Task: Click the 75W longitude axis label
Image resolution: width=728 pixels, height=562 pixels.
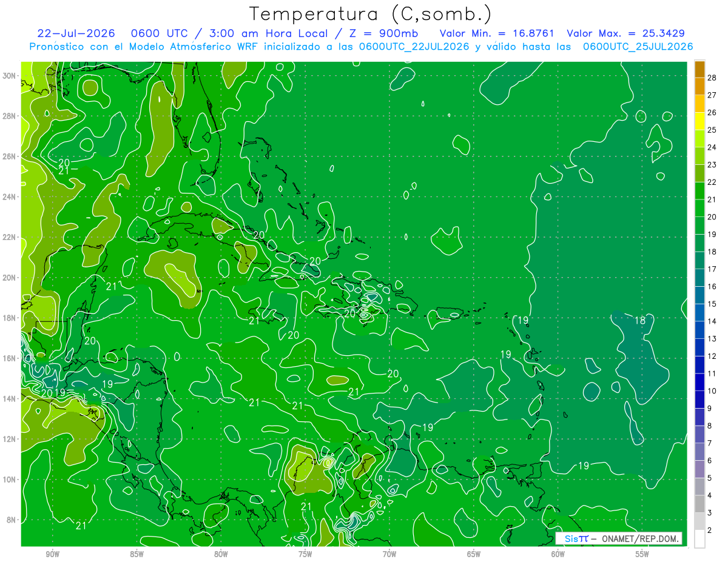Action: (305, 554)
